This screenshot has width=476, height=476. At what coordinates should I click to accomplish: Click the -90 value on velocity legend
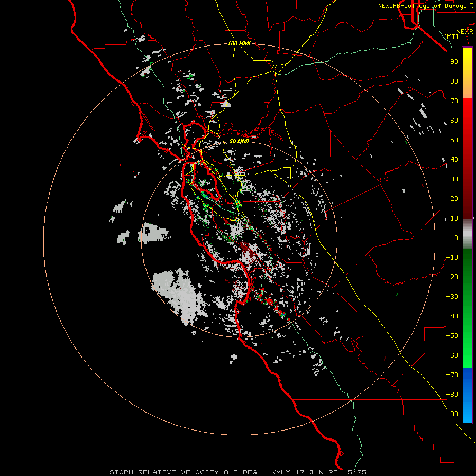(x=452, y=414)
